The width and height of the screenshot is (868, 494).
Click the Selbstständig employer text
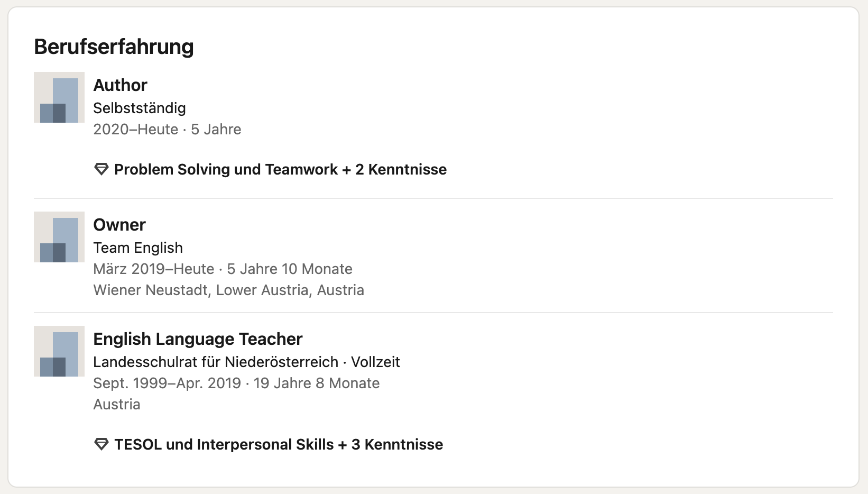(140, 108)
